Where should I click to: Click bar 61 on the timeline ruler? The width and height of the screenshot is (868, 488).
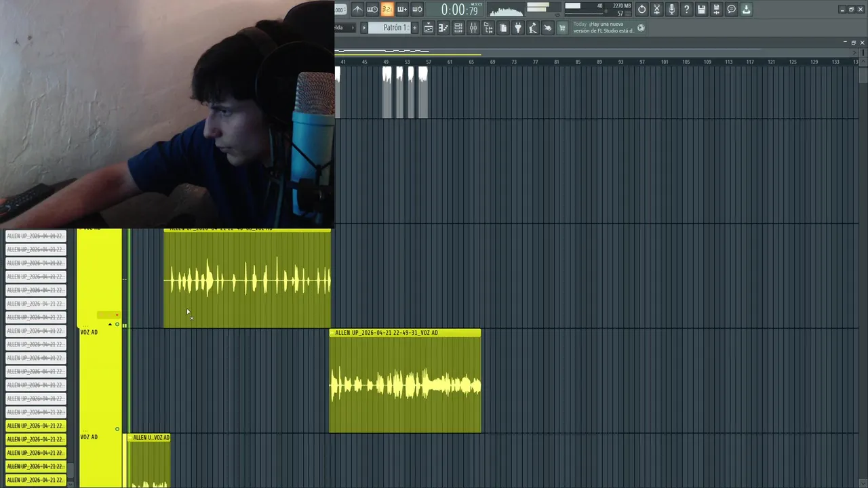(450, 62)
